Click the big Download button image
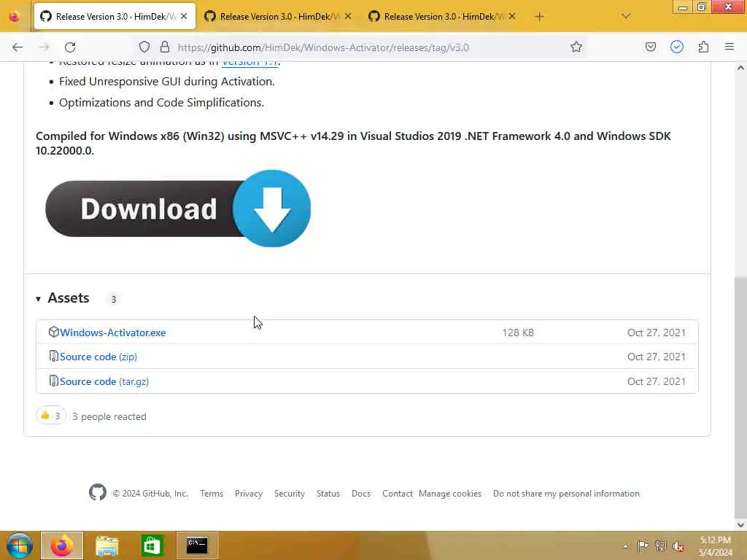Image resolution: width=747 pixels, height=560 pixels. tap(178, 208)
